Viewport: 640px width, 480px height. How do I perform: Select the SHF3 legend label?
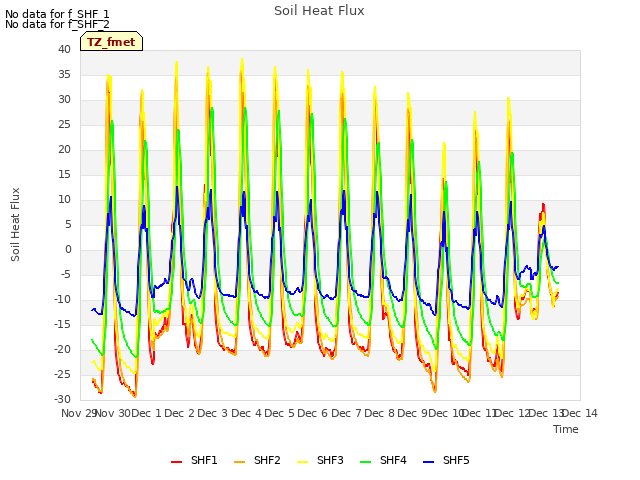point(330,460)
